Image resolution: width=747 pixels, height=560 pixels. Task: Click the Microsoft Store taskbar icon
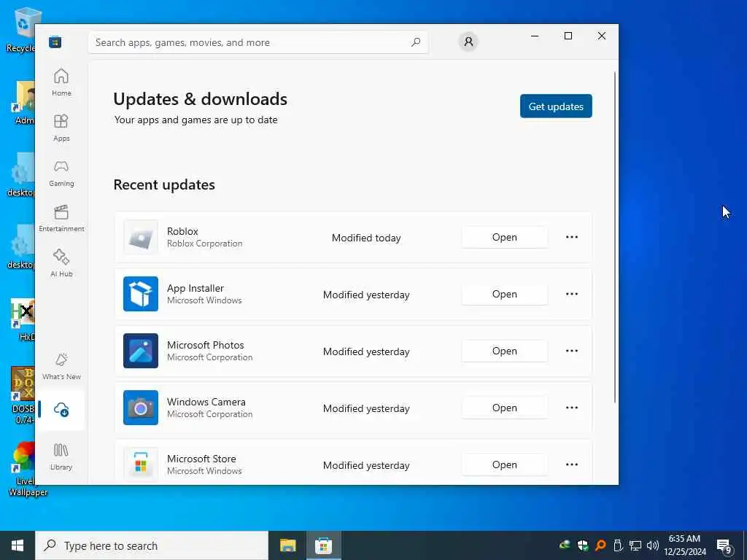pyautogui.click(x=323, y=545)
